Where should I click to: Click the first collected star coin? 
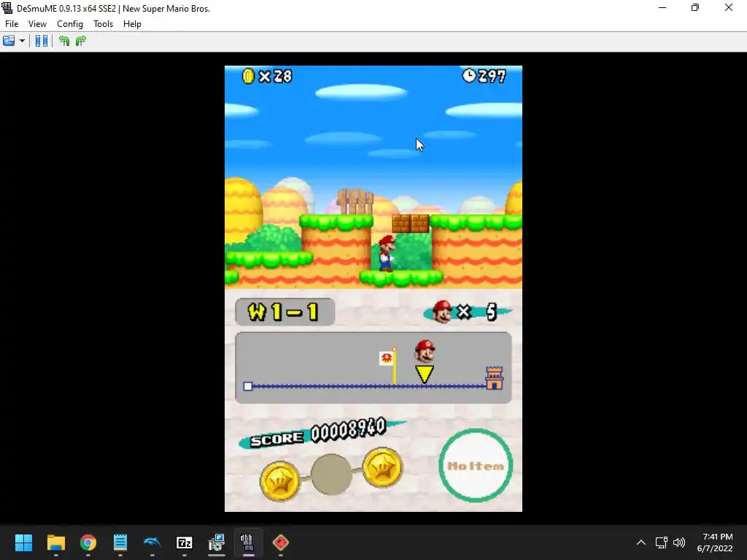tap(279, 481)
